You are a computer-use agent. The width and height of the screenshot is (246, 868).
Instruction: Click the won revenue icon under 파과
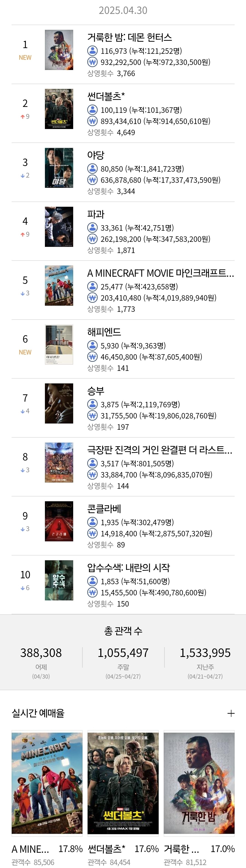coord(92,239)
